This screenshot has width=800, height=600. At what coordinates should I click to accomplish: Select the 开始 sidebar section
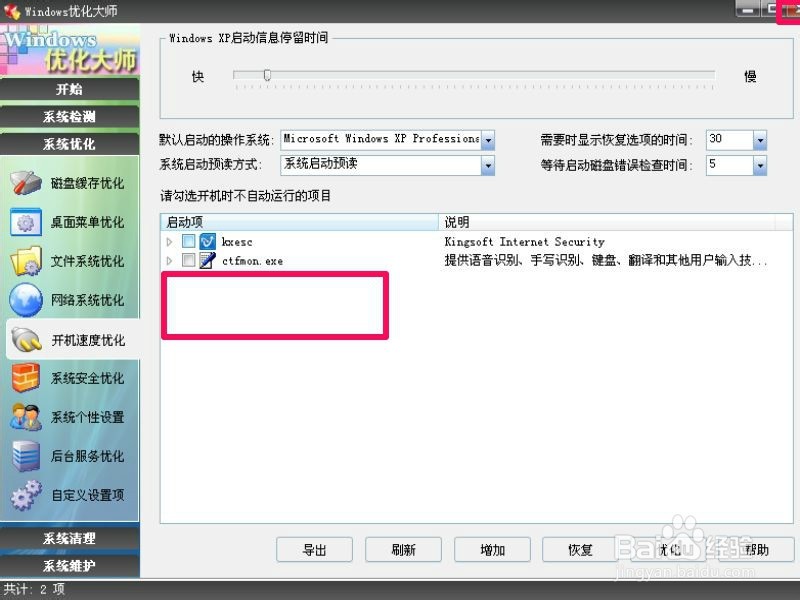69,90
